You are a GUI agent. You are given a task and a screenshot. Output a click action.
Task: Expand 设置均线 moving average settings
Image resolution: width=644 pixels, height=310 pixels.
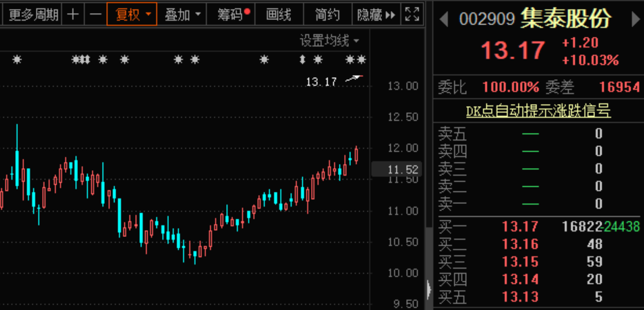(x=330, y=41)
